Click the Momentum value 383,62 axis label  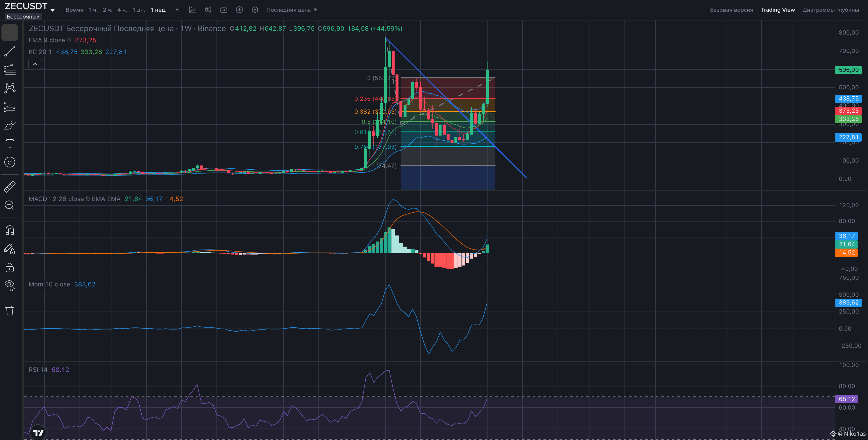849,303
